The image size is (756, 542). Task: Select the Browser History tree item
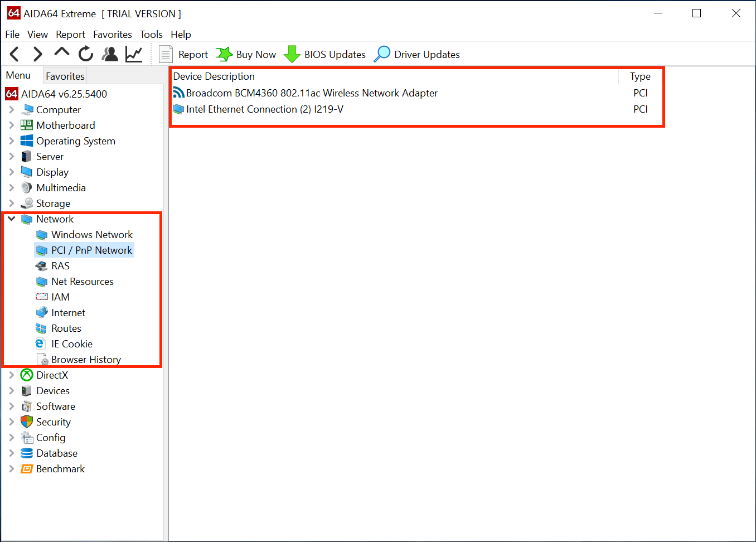point(86,360)
